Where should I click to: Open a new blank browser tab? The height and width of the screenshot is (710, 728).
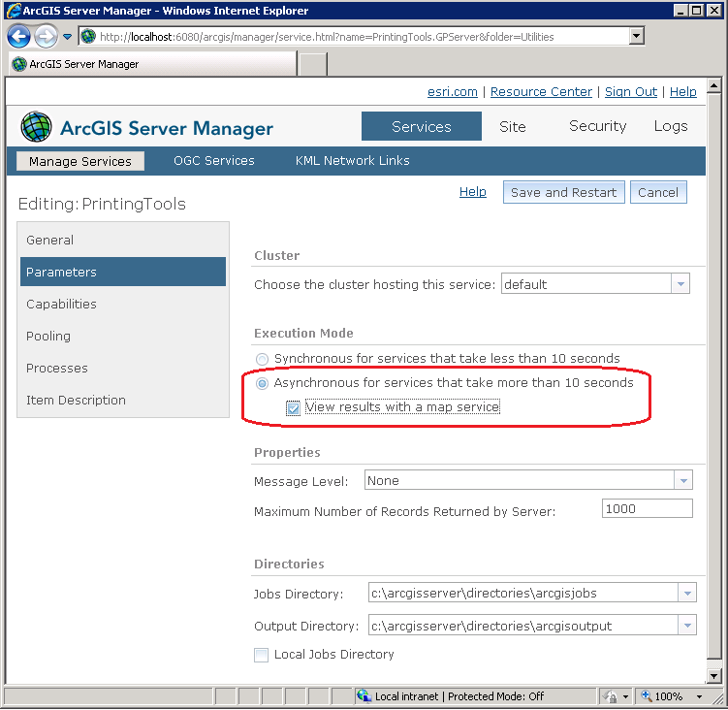(312, 64)
